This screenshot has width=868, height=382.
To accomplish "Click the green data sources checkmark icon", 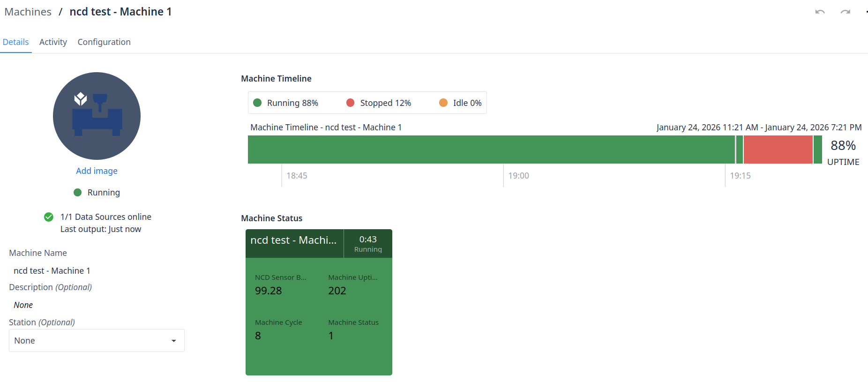I will (x=49, y=217).
